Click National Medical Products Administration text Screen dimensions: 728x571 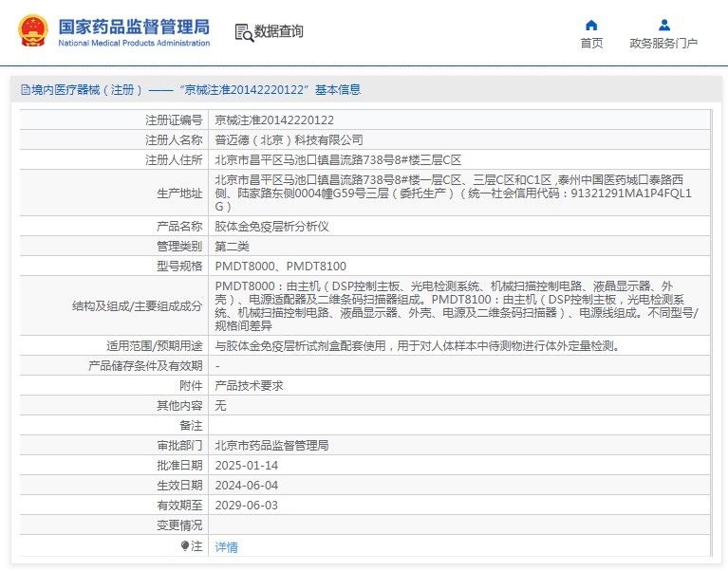[x=134, y=43]
